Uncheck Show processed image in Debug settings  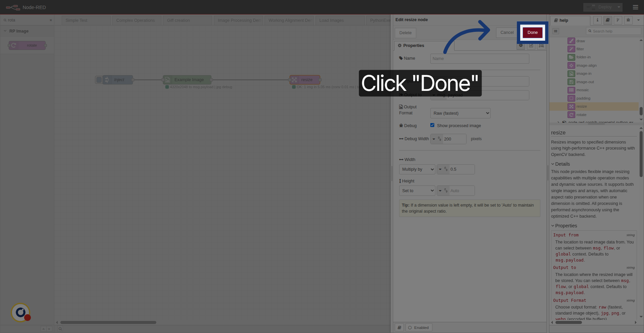click(432, 125)
